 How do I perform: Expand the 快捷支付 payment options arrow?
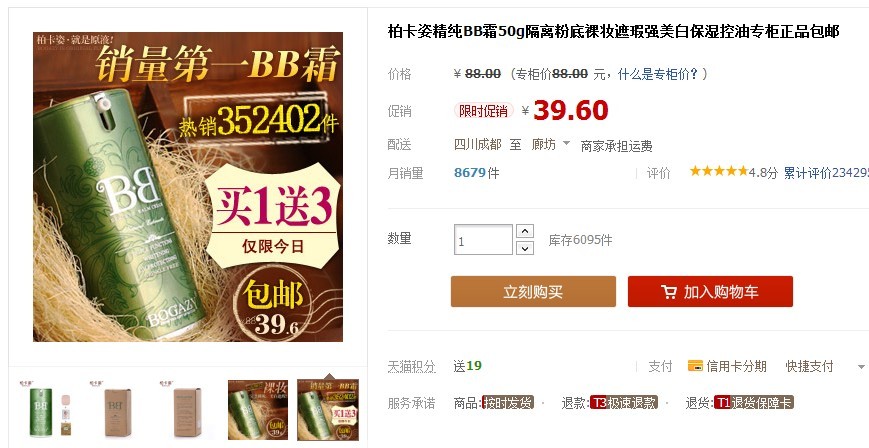[x=861, y=367]
